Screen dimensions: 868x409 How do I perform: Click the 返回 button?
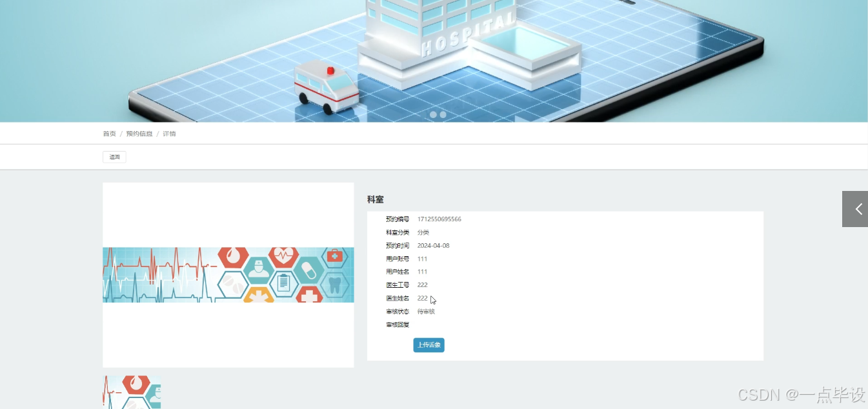[114, 156]
